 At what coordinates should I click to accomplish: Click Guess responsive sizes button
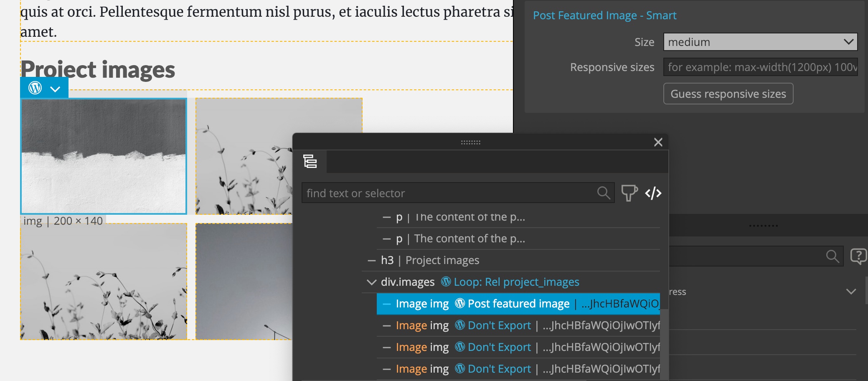(x=728, y=94)
